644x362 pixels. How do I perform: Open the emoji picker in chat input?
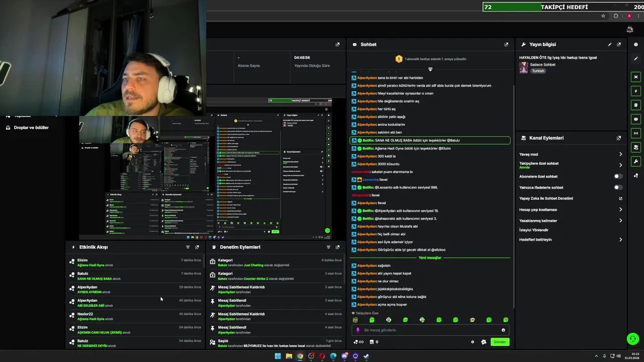click(503, 330)
